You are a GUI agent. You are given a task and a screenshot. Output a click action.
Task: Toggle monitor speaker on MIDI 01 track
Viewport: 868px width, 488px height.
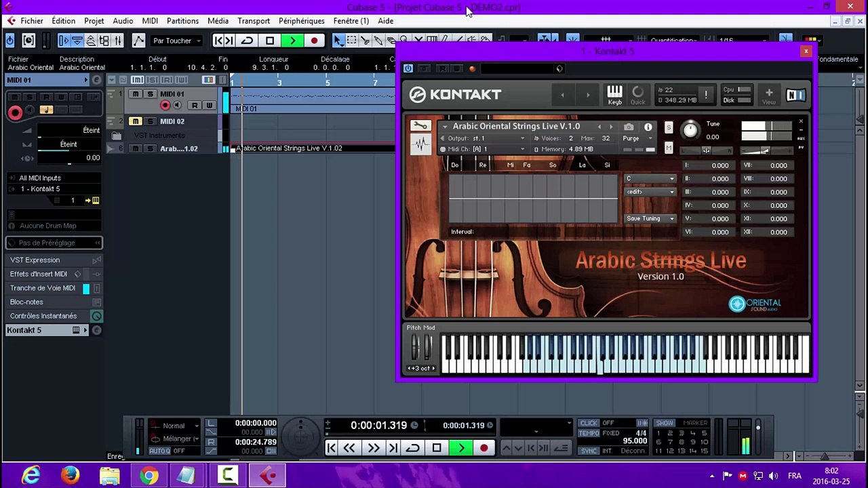click(177, 105)
